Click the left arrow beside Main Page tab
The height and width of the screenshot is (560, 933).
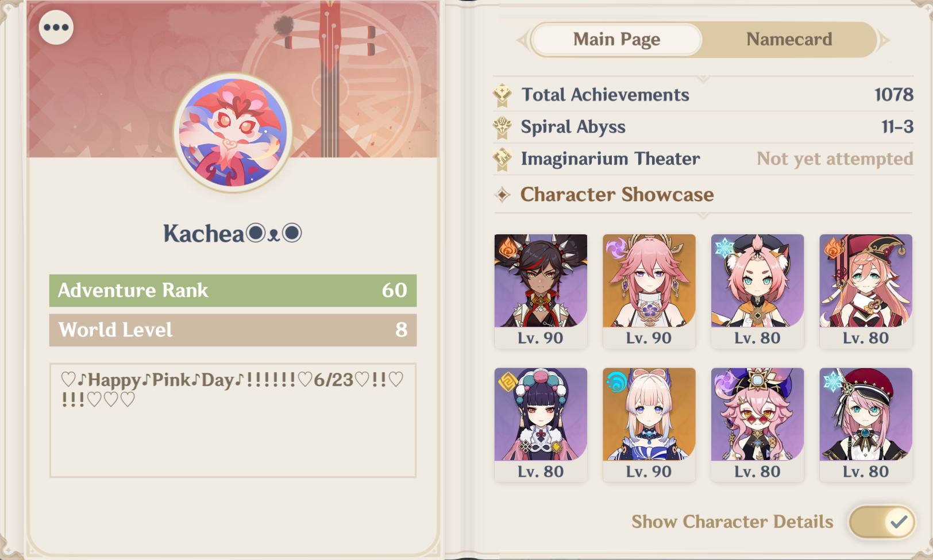coord(522,40)
